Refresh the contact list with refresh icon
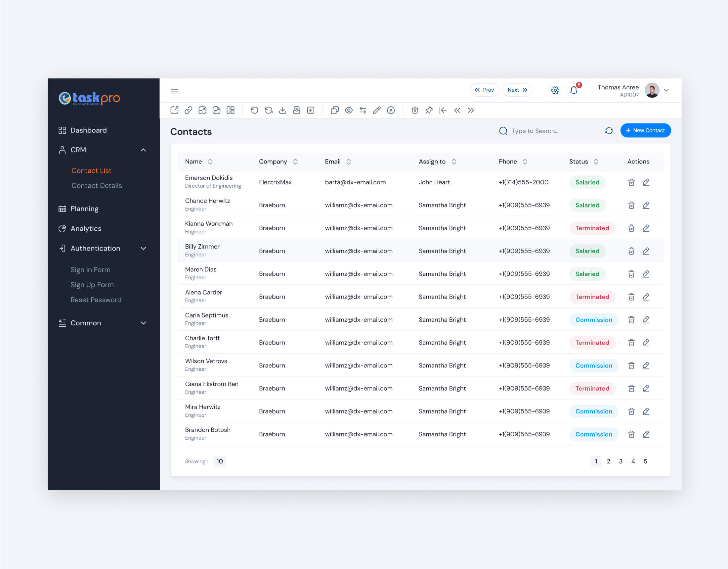This screenshot has height=569, width=728. (x=609, y=131)
